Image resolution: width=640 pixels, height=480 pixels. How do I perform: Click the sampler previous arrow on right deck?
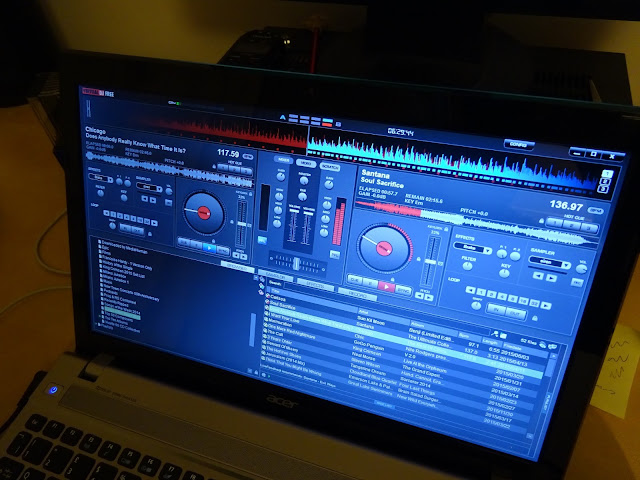[x=538, y=276]
